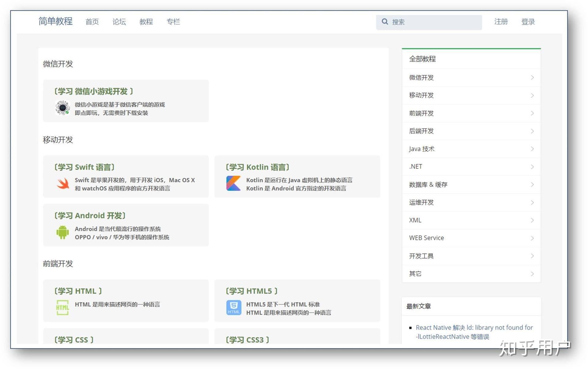
Task: Open the 论坛 navigation item
Action: [119, 22]
